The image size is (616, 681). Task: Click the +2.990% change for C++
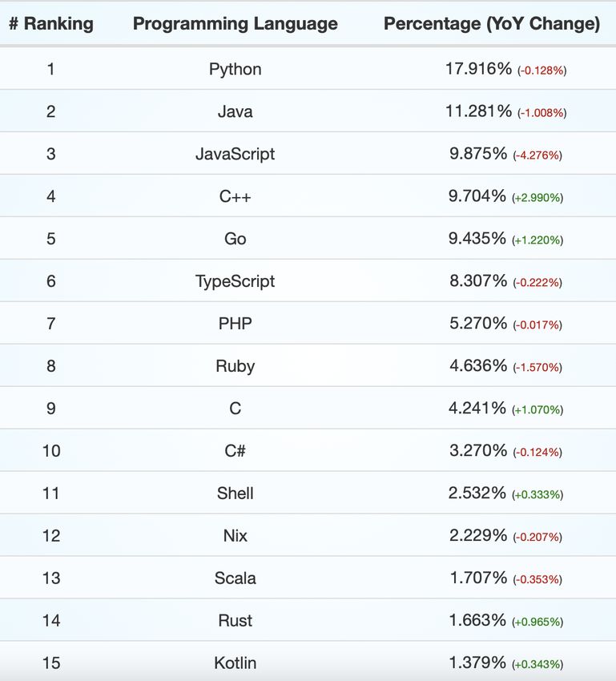pyautogui.click(x=537, y=198)
